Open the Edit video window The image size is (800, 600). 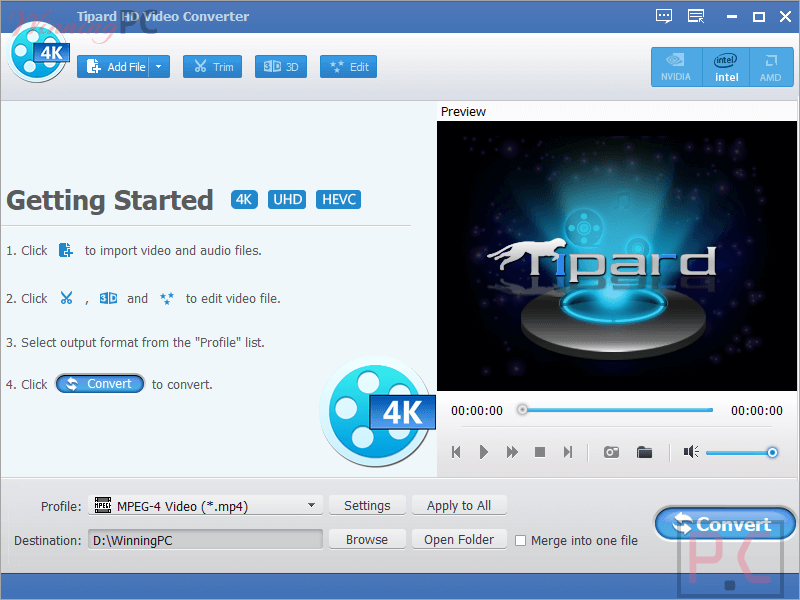tap(348, 66)
